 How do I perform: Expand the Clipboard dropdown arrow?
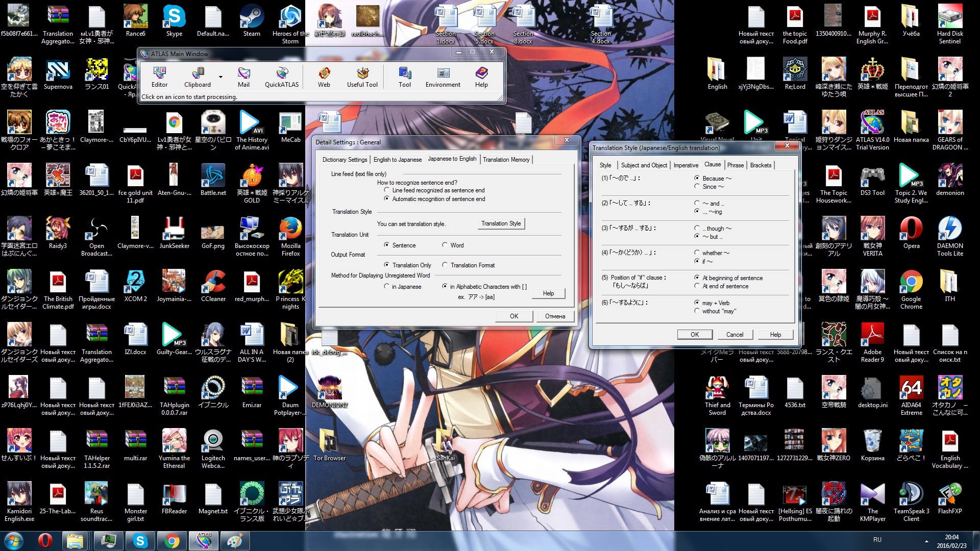coord(220,77)
